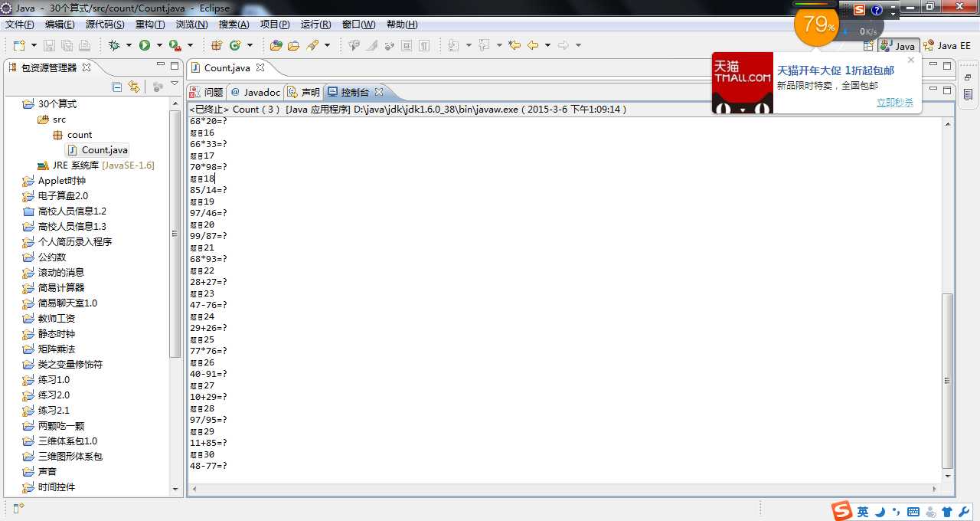Switch to the 问题 tab
Image resolution: width=980 pixels, height=521 pixels.
click(207, 92)
